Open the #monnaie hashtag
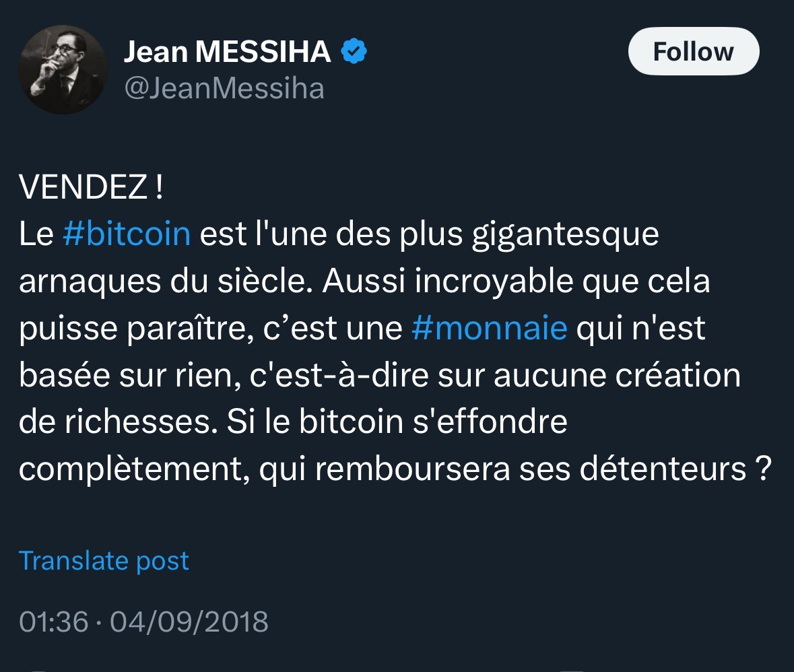Screen dimensions: 794x672 489,328
